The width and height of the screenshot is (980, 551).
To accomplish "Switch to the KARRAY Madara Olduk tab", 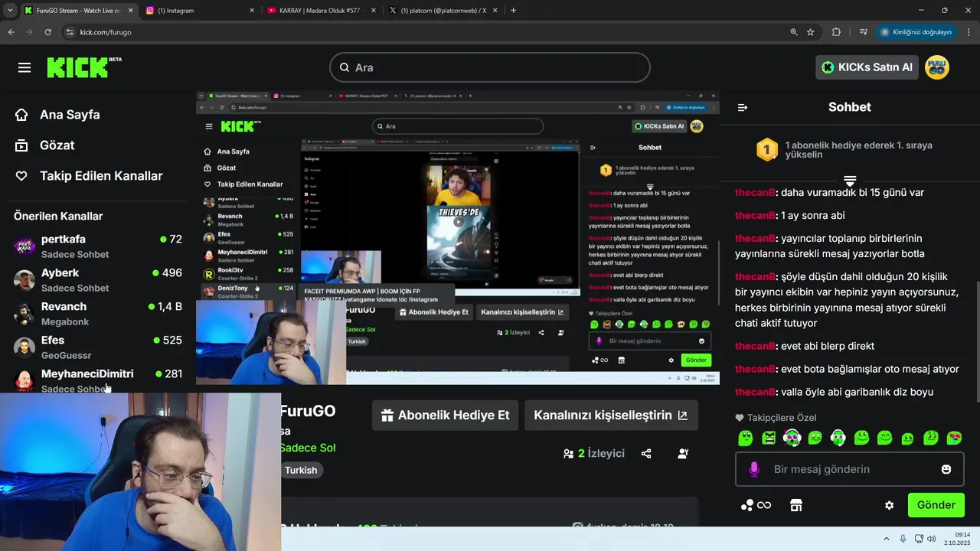I will click(x=321, y=11).
